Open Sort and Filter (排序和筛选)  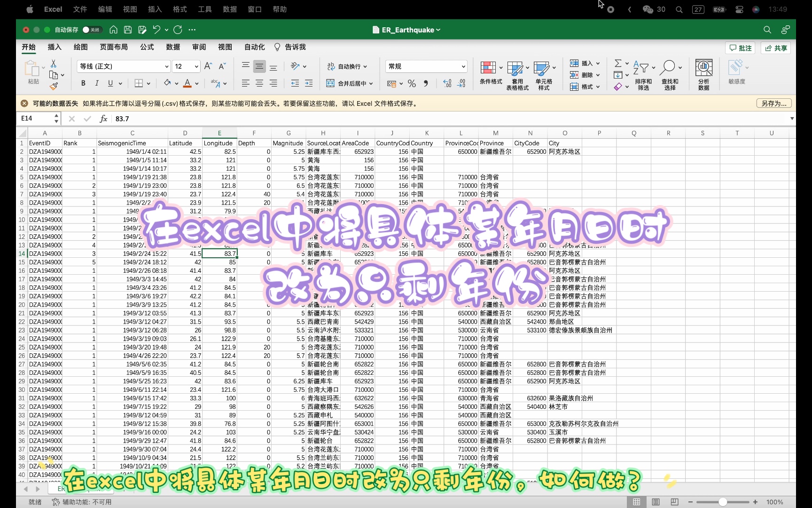(643, 74)
